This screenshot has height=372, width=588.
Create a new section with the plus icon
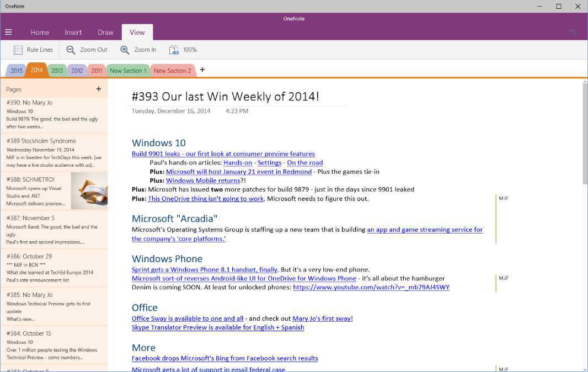202,70
